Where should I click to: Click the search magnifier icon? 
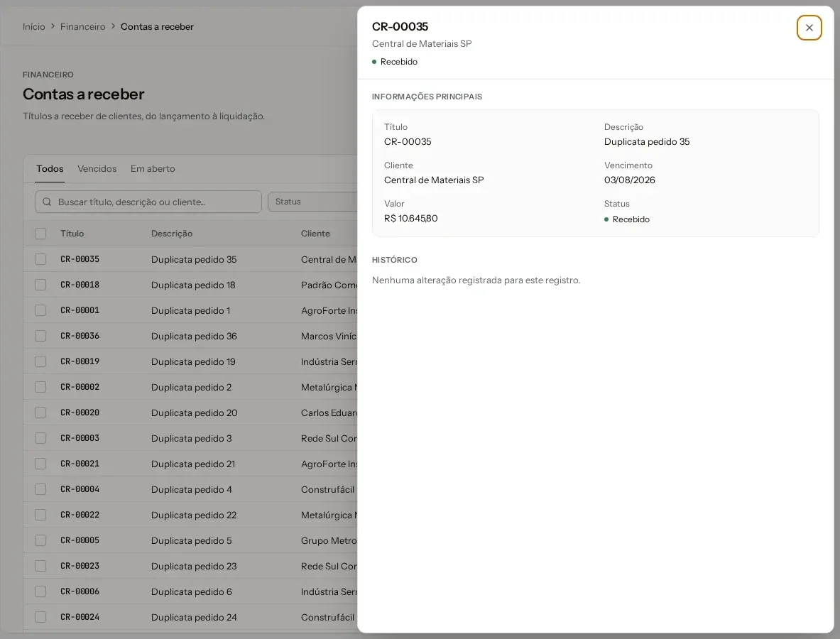tap(47, 202)
